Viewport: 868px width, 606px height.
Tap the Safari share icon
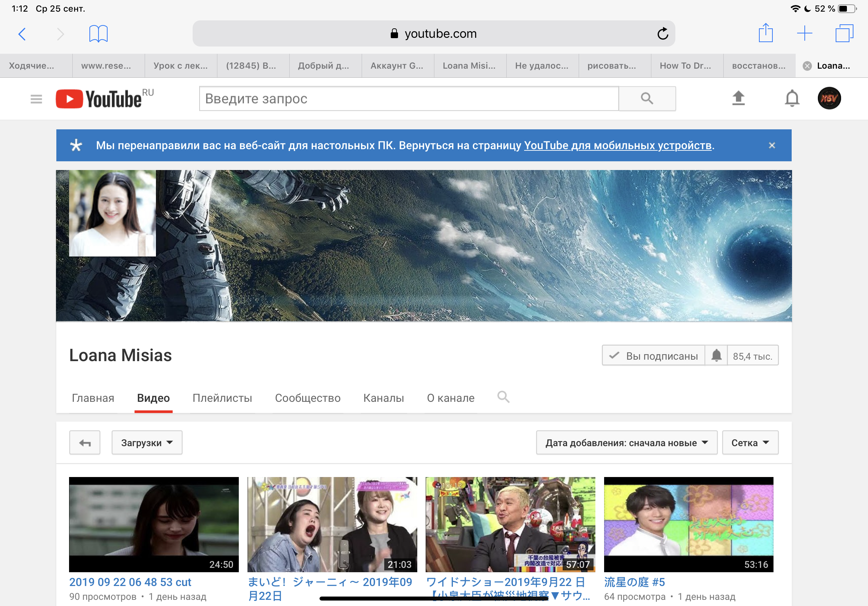765,33
